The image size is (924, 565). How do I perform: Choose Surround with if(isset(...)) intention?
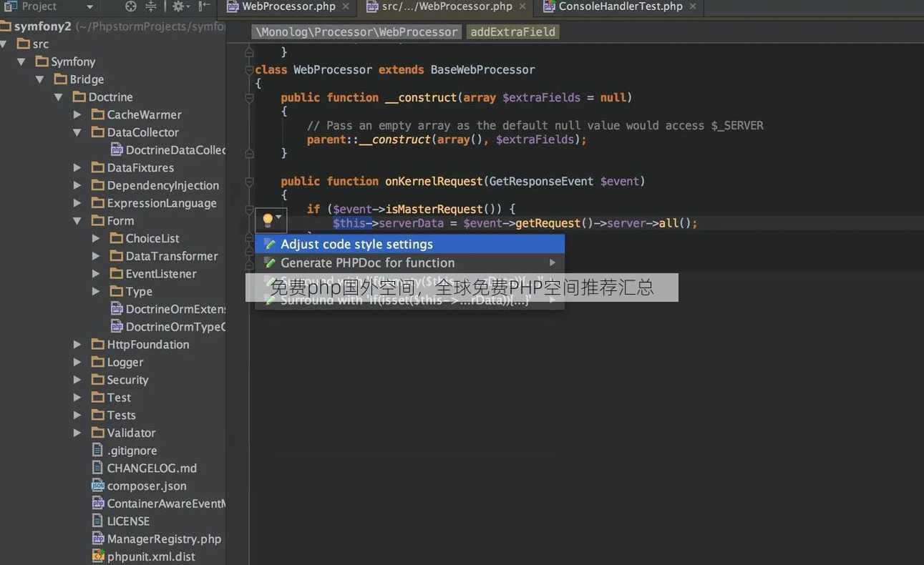pyautogui.click(x=410, y=300)
